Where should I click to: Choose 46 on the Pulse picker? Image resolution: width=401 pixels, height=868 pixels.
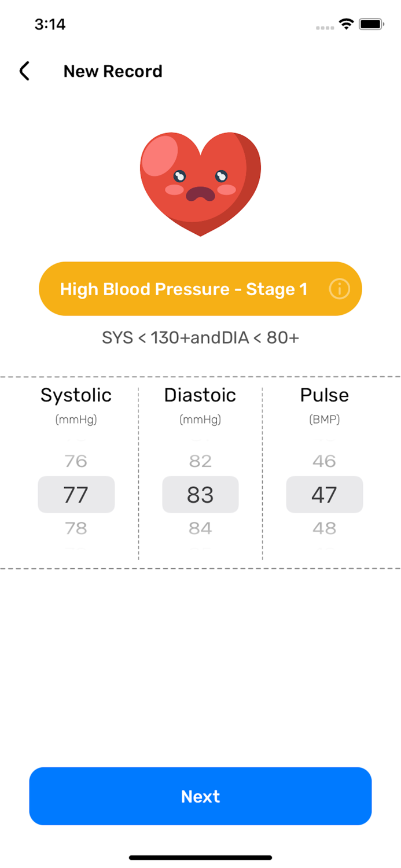click(x=325, y=461)
